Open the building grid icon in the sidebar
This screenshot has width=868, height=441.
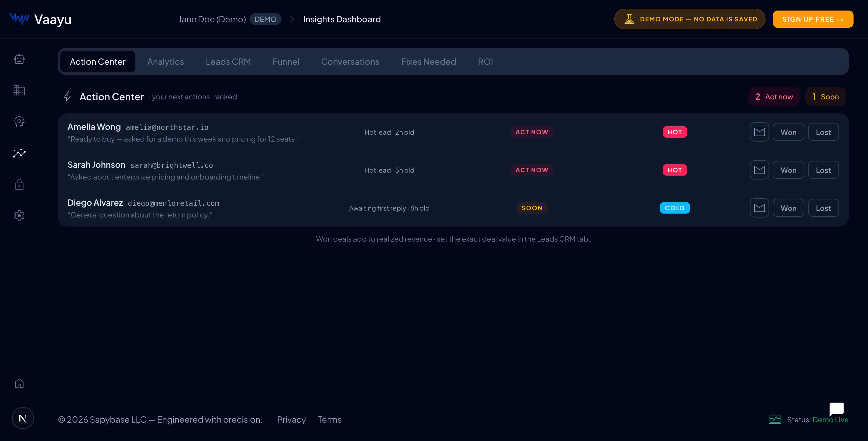pyautogui.click(x=19, y=90)
